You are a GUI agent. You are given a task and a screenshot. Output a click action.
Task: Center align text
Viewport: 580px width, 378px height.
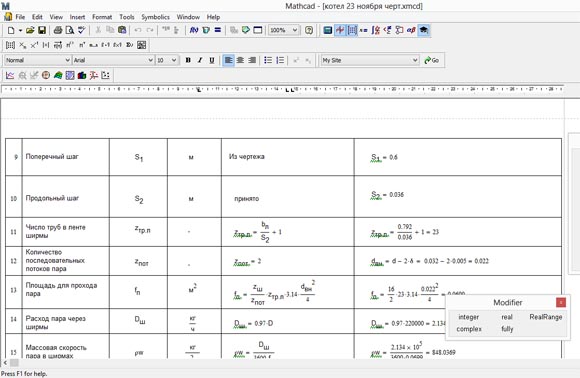240,60
